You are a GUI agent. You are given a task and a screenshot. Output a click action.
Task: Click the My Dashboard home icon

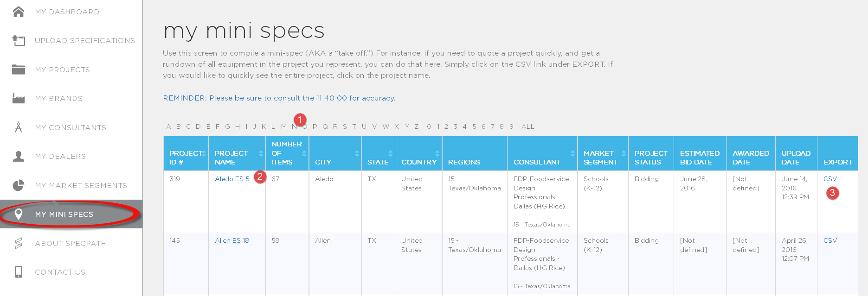tap(19, 12)
